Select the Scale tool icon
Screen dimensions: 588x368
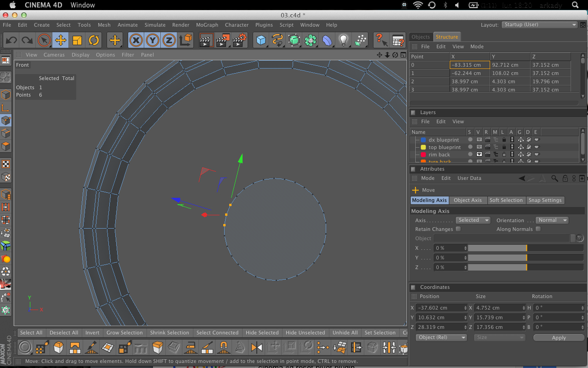pyautogui.click(x=77, y=40)
